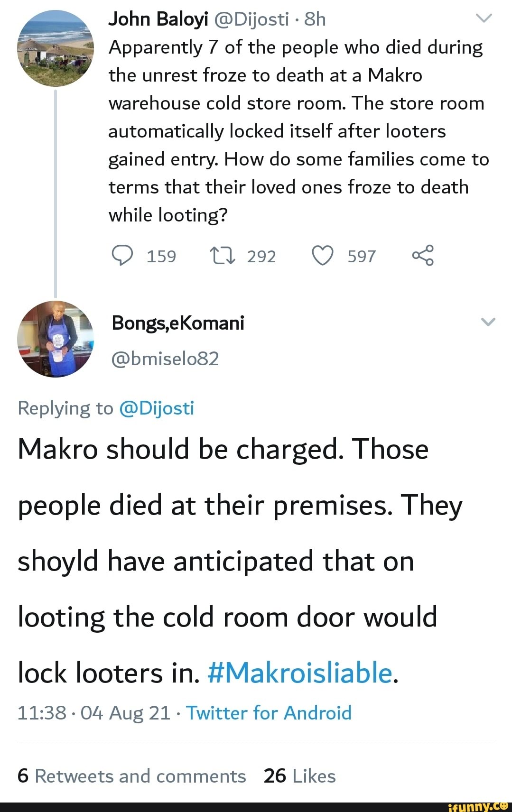The height and width of the screenshot is (812, 512).
Task: View the 6 Retweets and comments
Action: pos(131,776)
